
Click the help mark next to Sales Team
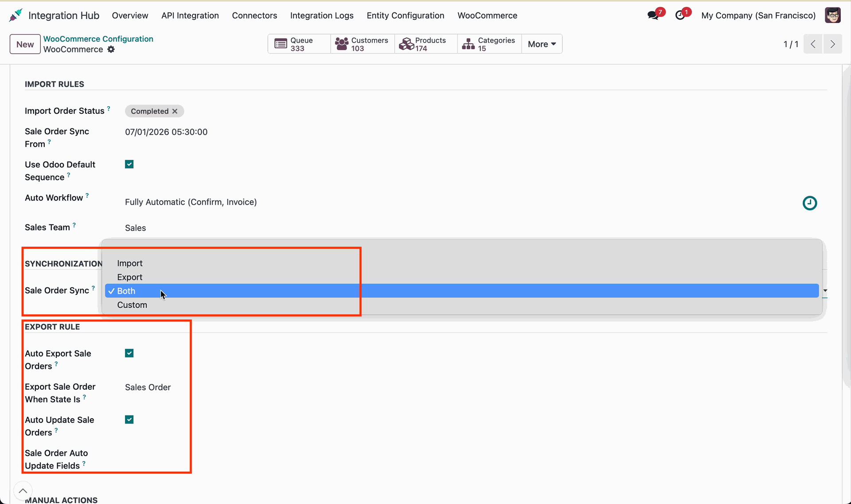tap(74, 225)
